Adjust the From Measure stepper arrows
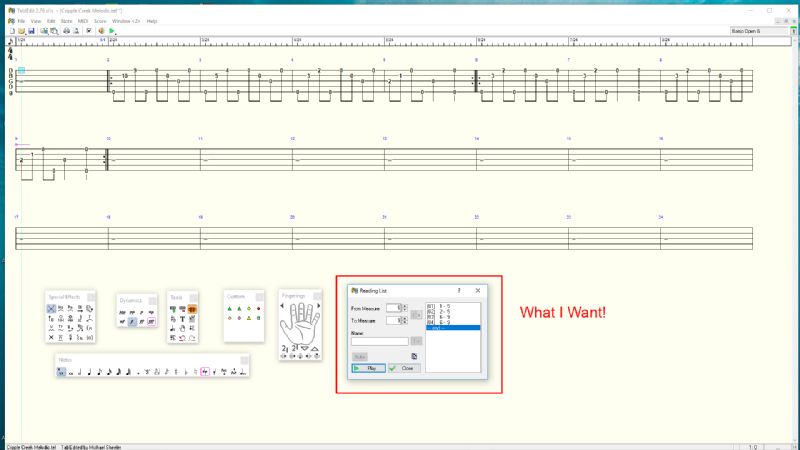Screen dimensions: 800x450 (405, 308)
